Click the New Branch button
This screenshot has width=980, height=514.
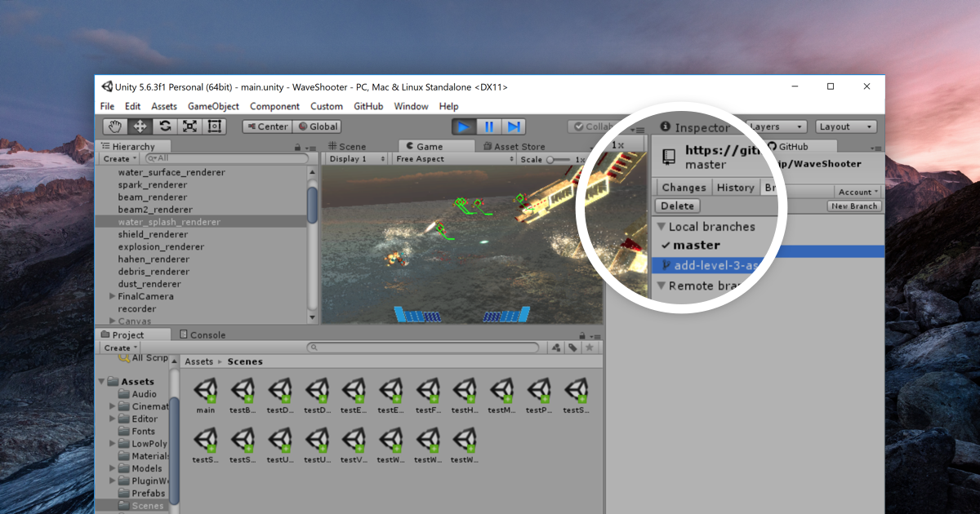853,206
